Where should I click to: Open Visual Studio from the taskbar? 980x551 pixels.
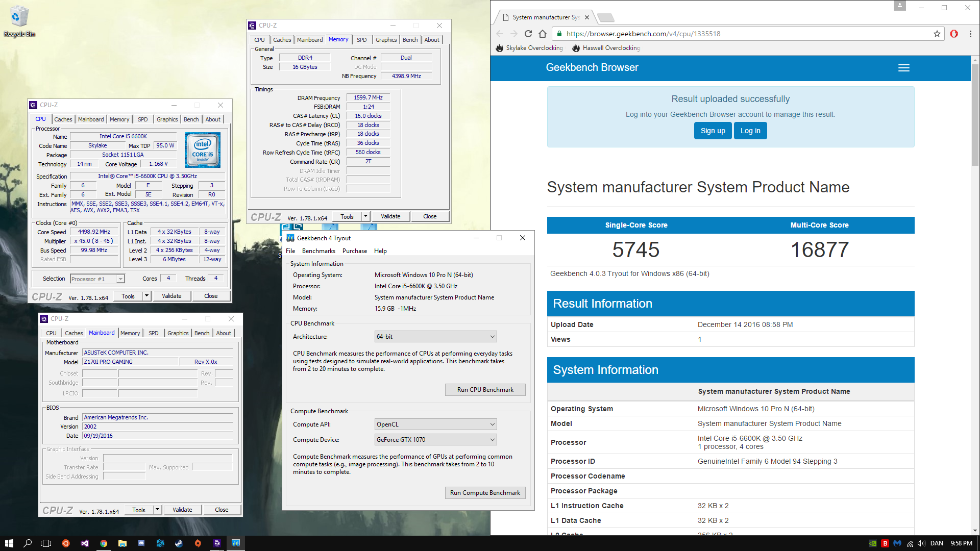(x=85, y=543)
